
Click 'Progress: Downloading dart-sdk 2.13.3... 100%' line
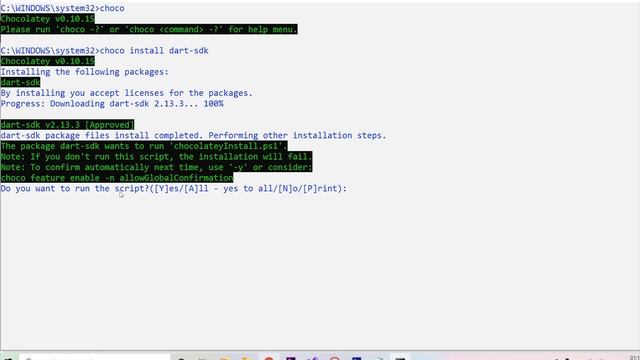tap(112, 104)
